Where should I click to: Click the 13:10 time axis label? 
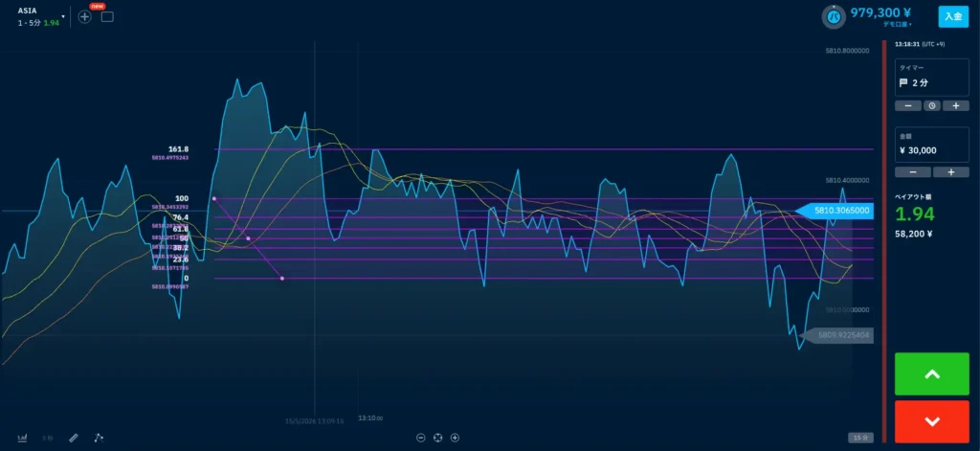point(370,417)
